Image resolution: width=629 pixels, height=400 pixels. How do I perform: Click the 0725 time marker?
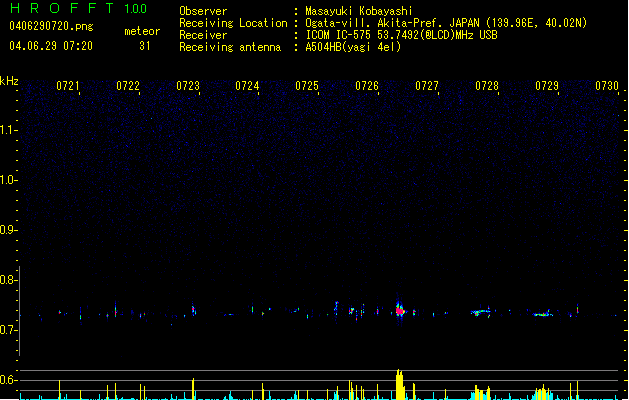click(307, 86)
